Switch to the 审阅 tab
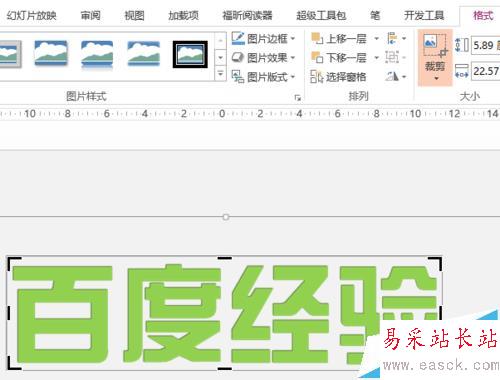The width and height of the screenshot is (500, 380). 90,15
